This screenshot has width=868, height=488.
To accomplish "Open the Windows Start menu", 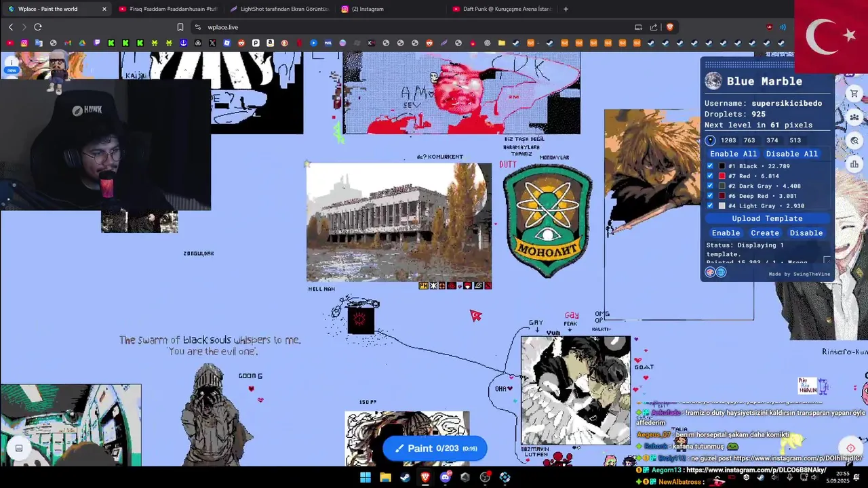I will 366,477.
